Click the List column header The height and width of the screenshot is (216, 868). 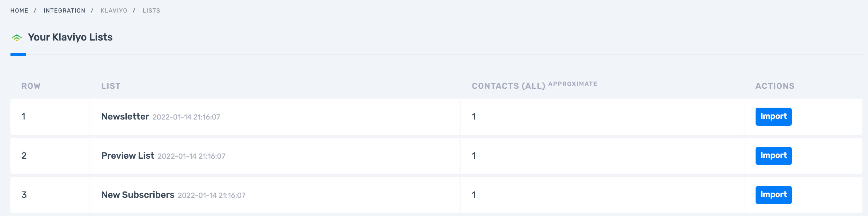pyautogui.click(x=111, y=86)
